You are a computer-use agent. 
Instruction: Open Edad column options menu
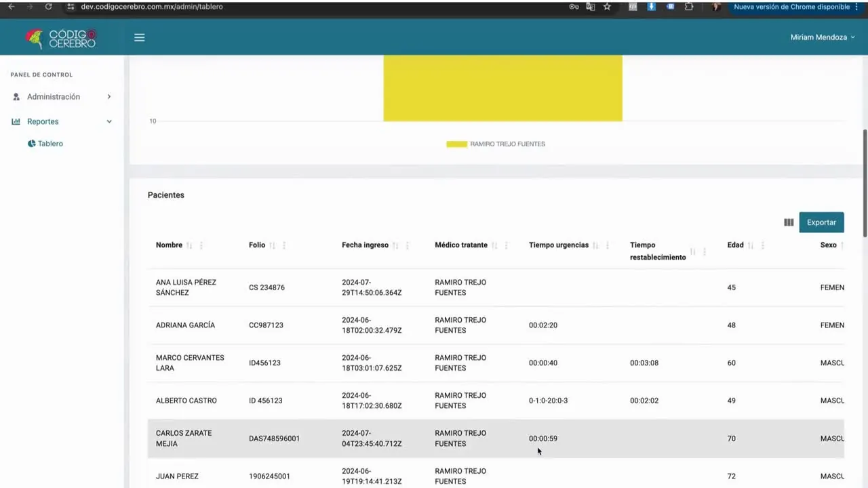[x=763, y=245]
